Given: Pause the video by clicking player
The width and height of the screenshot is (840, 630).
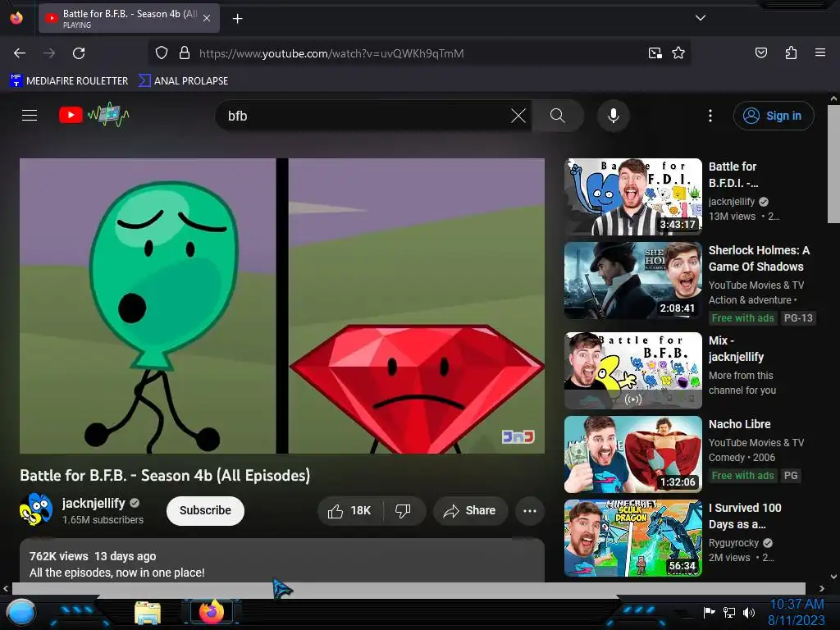Looking at the screenshot, I should [282, 306].
